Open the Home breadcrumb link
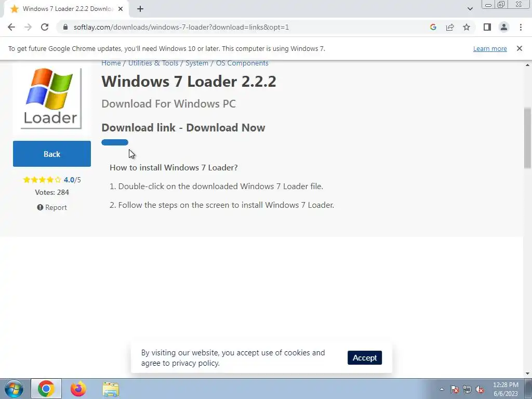 [x=111, y=63]
